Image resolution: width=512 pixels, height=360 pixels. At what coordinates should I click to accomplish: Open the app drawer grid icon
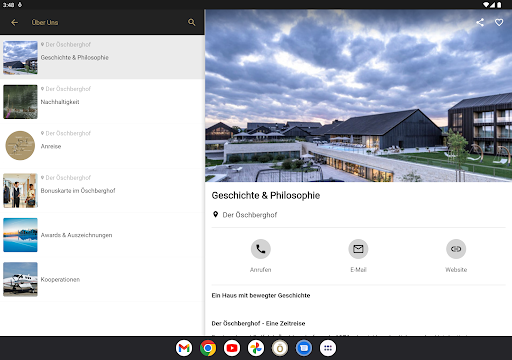tap(328, 348)
